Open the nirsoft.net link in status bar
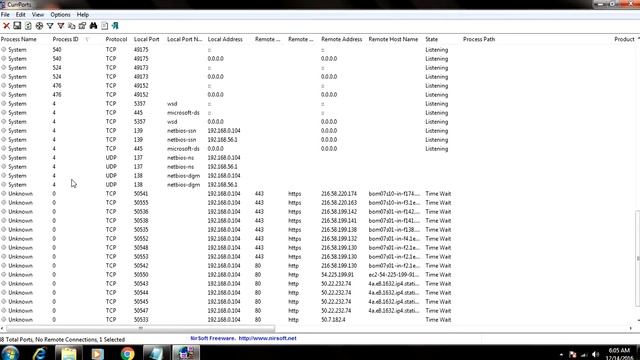 click(x=267, y=338)
